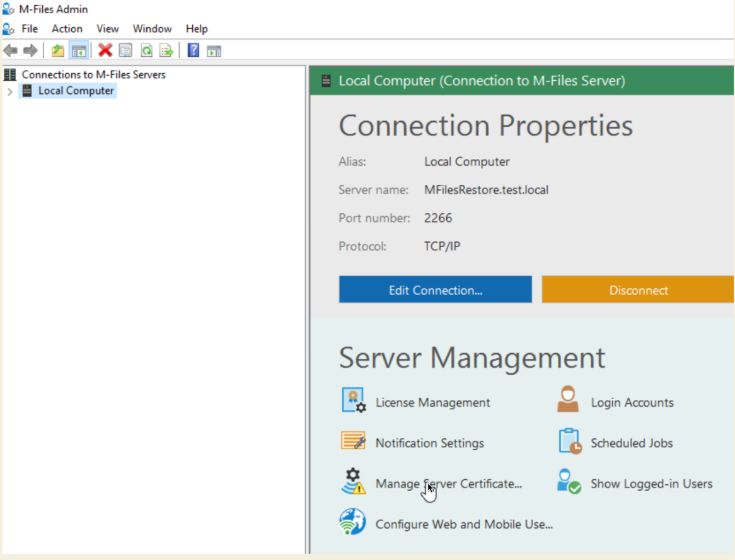
Task: Open Configure Web and Mobile Use... link
Action: (x=464, y=524)
